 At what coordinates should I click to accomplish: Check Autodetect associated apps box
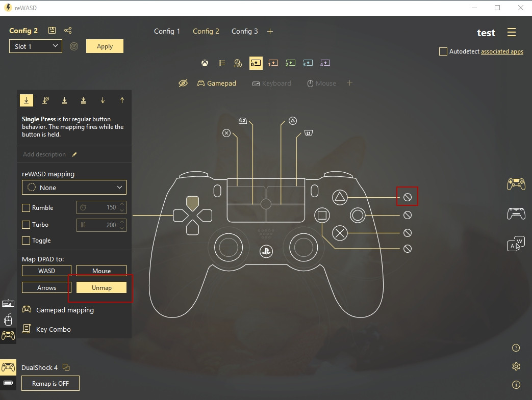[443, 51]
